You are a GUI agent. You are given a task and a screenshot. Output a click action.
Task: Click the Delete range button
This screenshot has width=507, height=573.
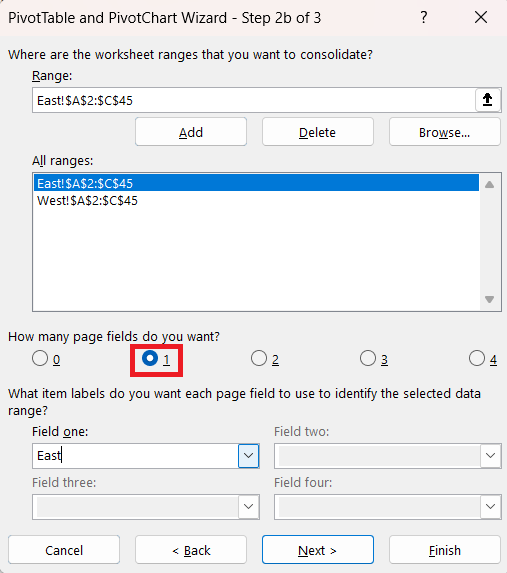point(318,132)
